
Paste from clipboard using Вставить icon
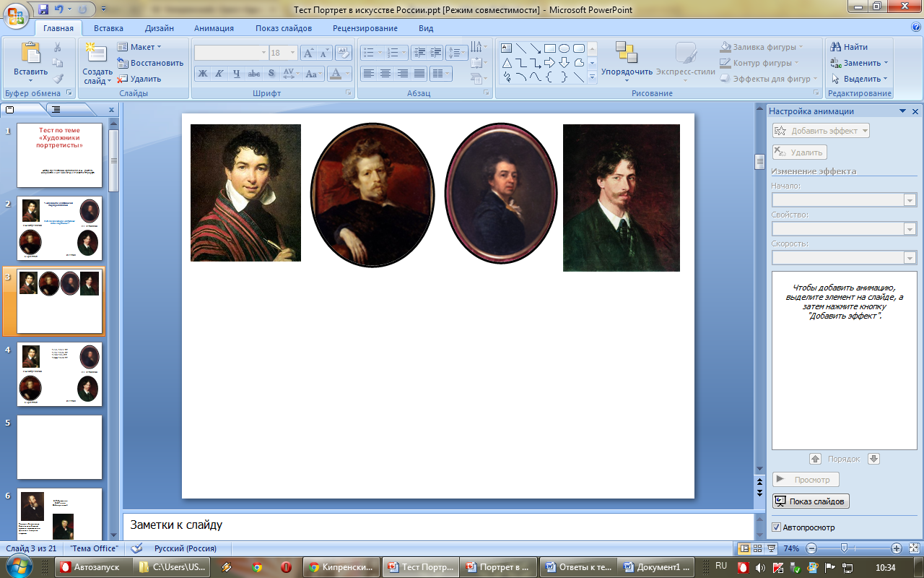point(30,53)
